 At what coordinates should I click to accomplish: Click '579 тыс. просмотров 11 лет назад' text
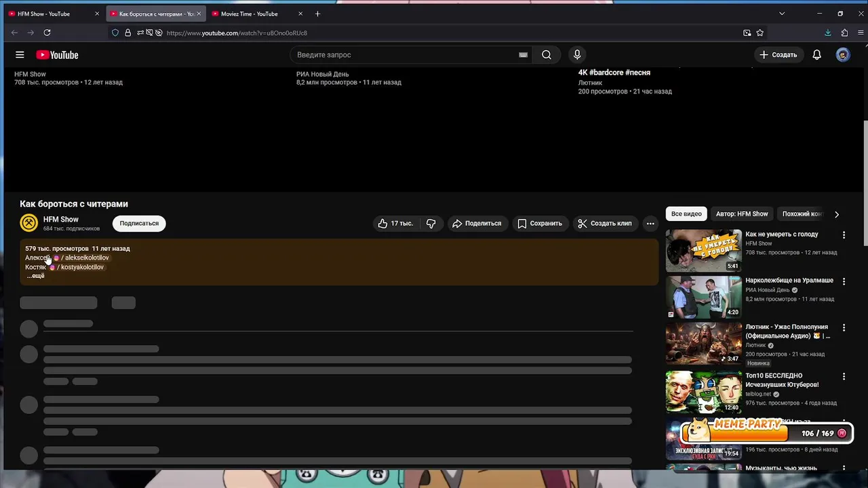pyautogui.click(x=77, y=249)
